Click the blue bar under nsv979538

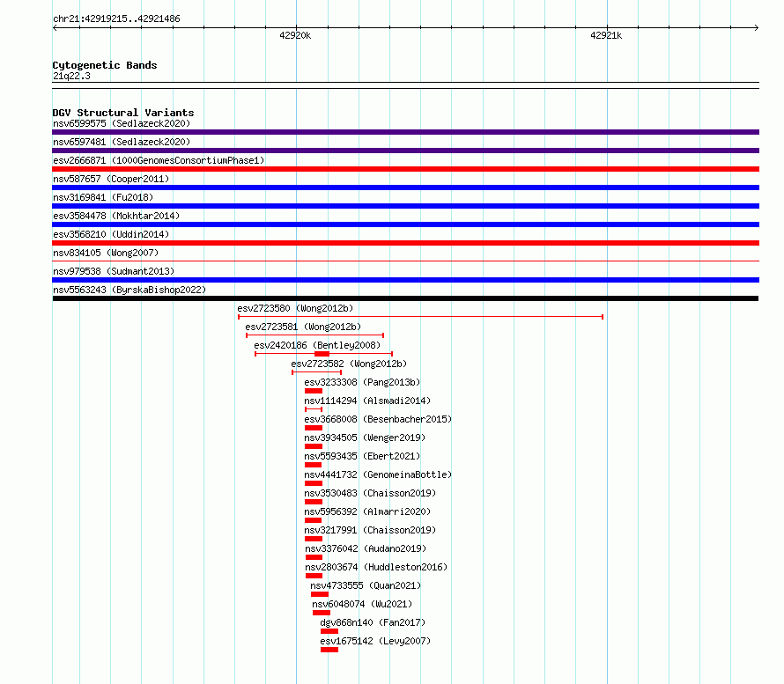tap(405, 280)
